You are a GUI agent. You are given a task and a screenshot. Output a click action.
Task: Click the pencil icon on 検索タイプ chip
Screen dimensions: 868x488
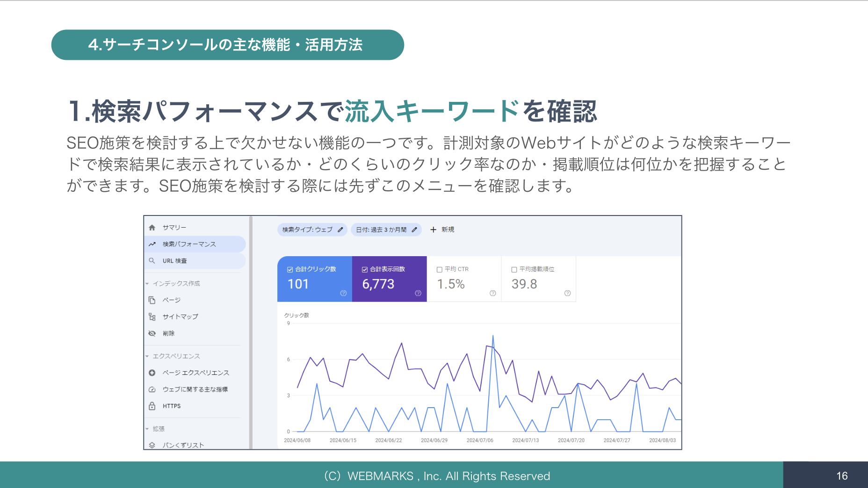point(340,230)
